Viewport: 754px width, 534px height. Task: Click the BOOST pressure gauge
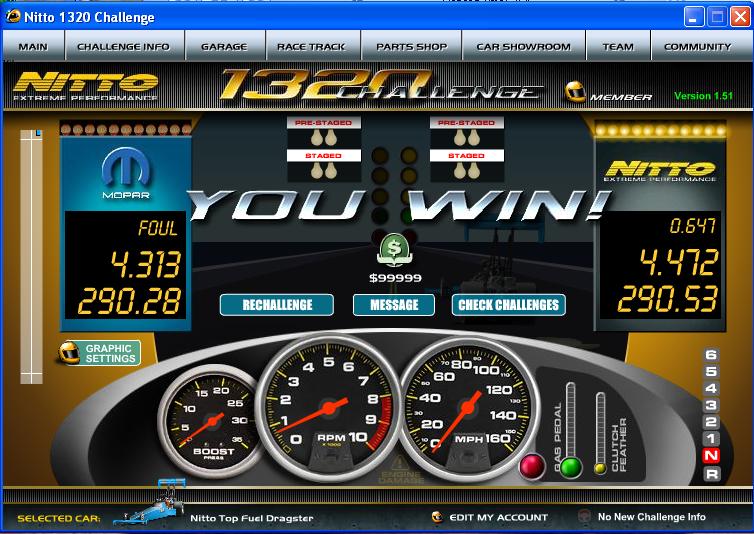click(x=212, y=421)
